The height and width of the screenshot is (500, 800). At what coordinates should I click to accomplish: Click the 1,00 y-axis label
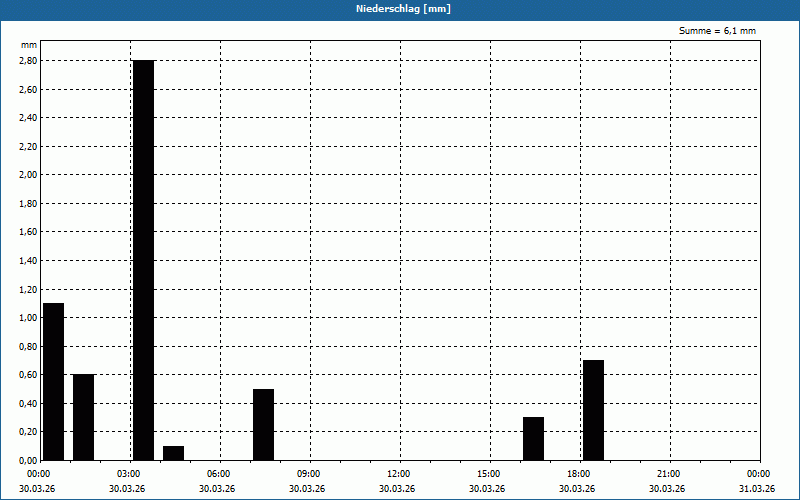click(x=29, y=318)
